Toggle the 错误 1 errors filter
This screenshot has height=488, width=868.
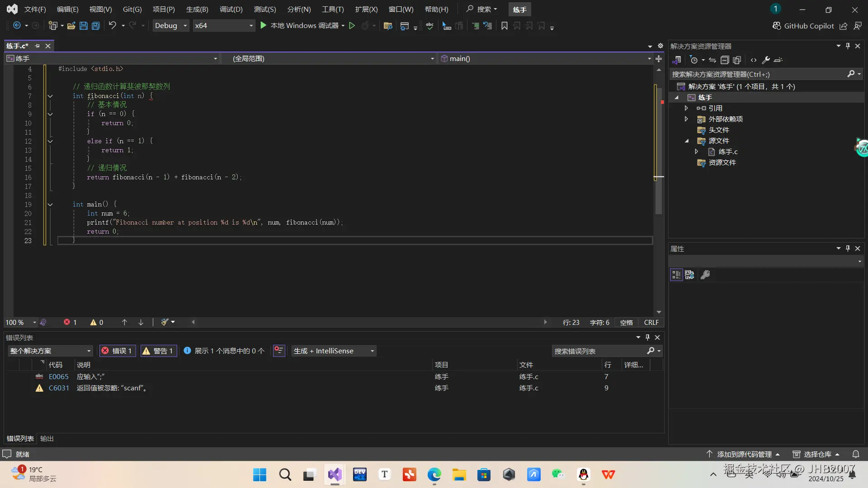[x=118, y=351]
